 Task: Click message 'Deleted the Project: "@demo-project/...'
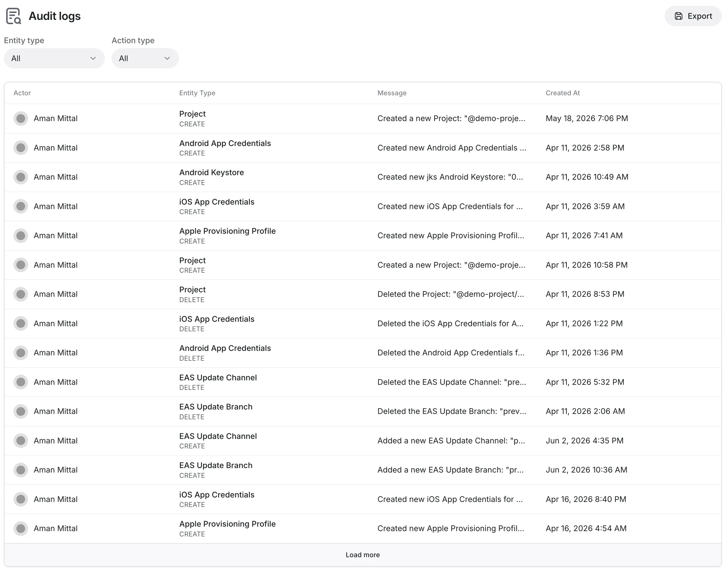(x=451, y=294)
